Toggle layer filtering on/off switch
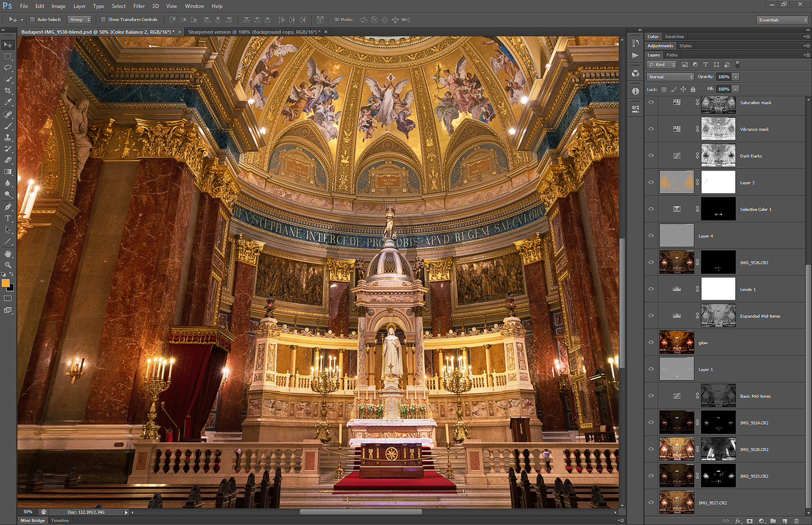This screenshot has height=525, width=812. pos(737,65)
